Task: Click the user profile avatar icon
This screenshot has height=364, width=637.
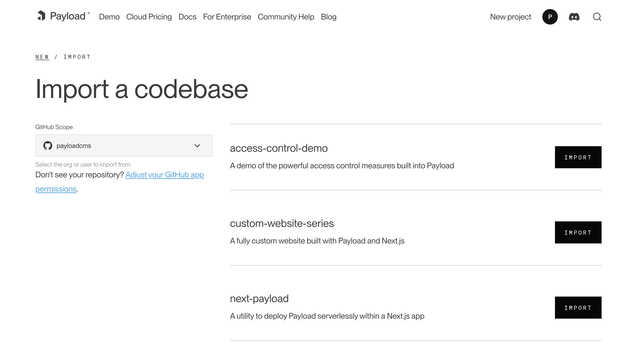Action: coord(550,17)
